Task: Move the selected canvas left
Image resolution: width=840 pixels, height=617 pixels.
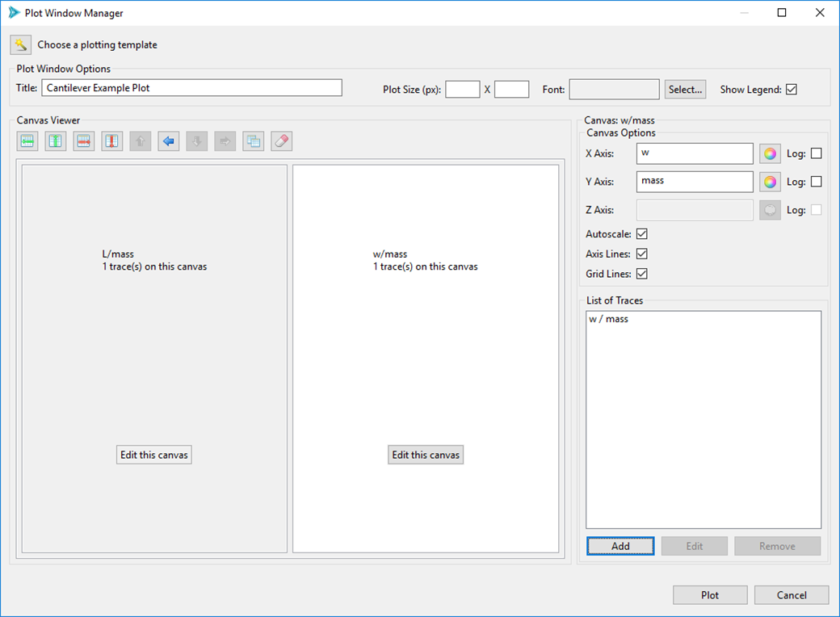Action: point(167,141)
